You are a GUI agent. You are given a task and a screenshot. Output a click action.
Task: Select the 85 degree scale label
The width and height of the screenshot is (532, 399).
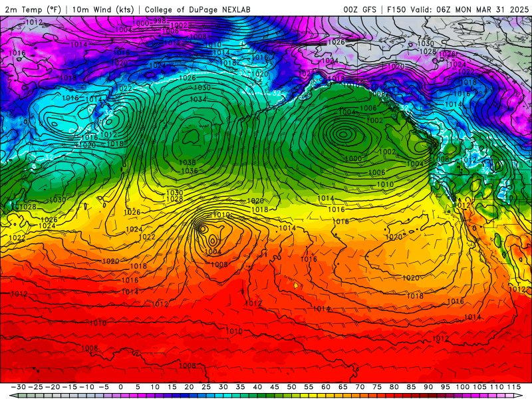(x=411, y=387)
